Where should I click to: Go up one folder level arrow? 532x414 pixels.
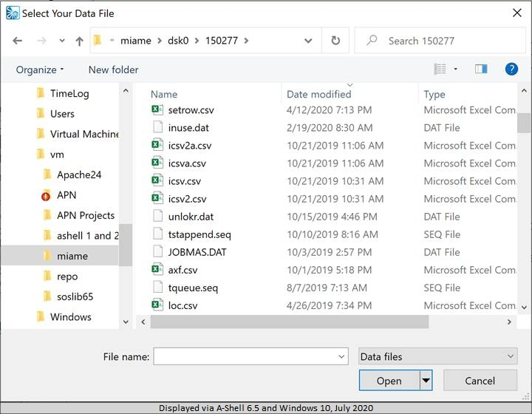click(x=79, y=41)
